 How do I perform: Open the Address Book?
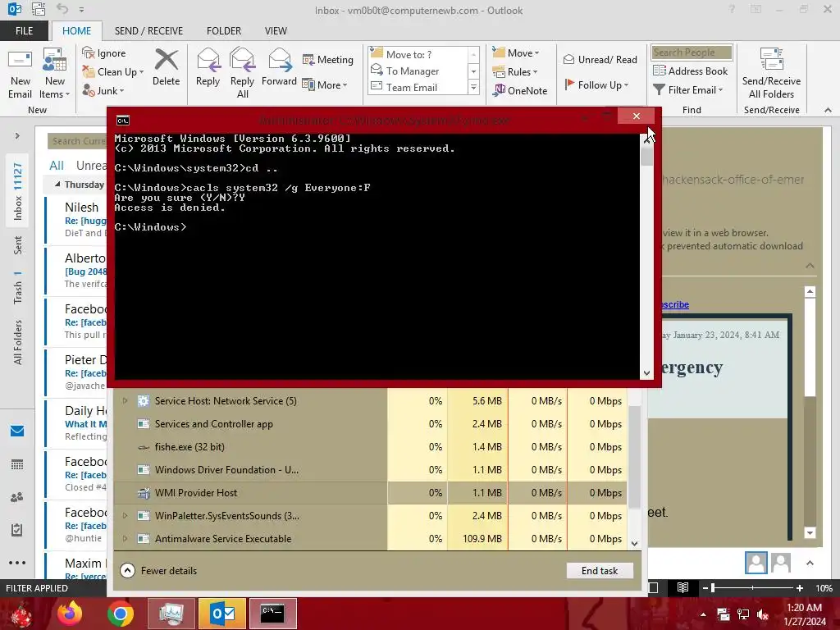pyautogui.click(x=690, y=71)
